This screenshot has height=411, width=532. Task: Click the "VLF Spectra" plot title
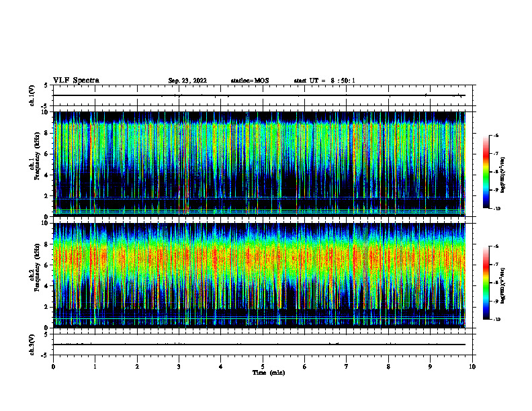click(76, 81)
